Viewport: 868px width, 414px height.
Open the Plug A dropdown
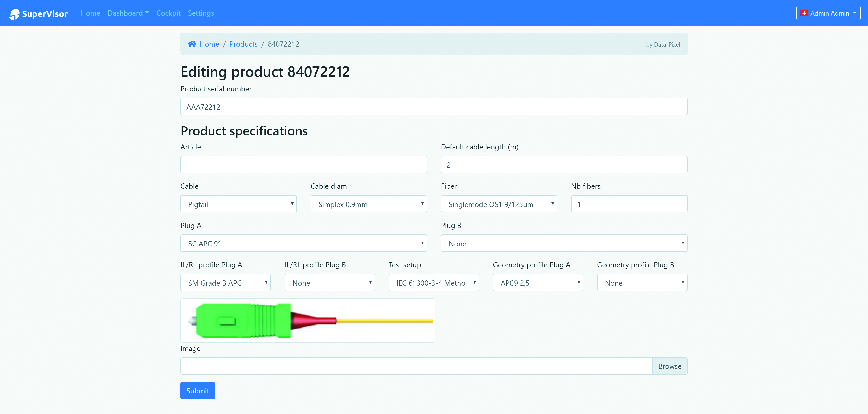[x=304, y=243]
